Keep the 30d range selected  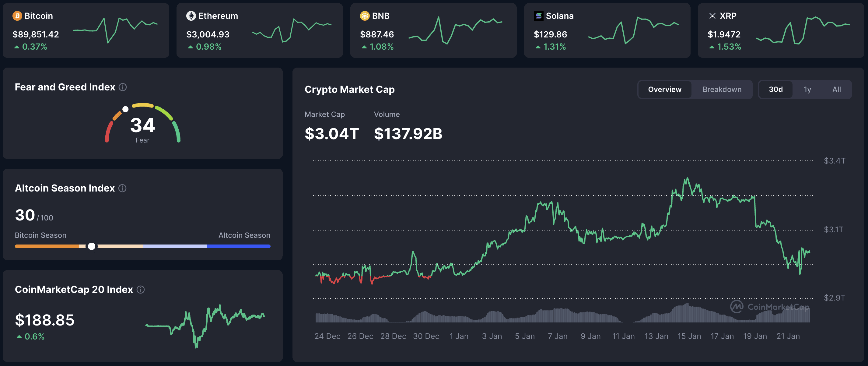pos(776,89)
